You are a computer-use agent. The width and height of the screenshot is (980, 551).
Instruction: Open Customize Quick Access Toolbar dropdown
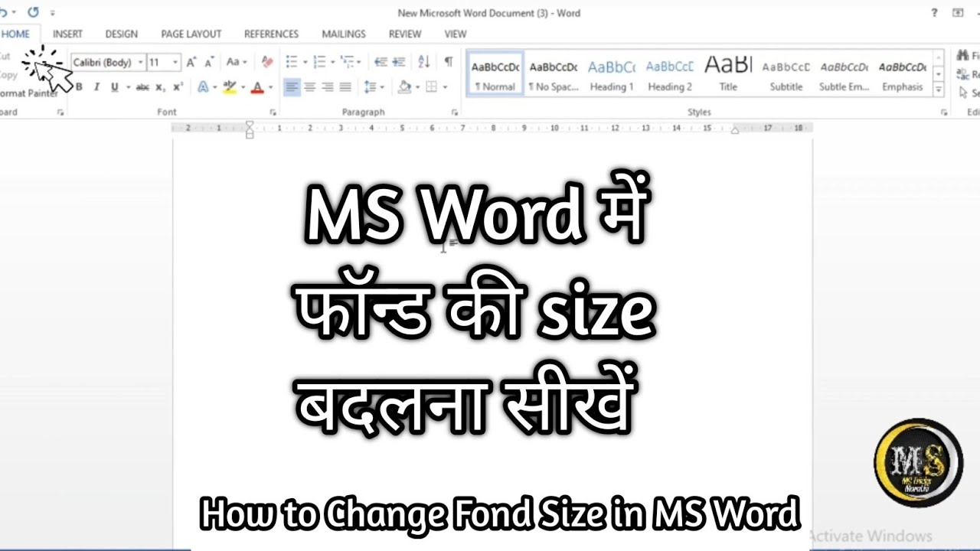[x=53, y=13]
